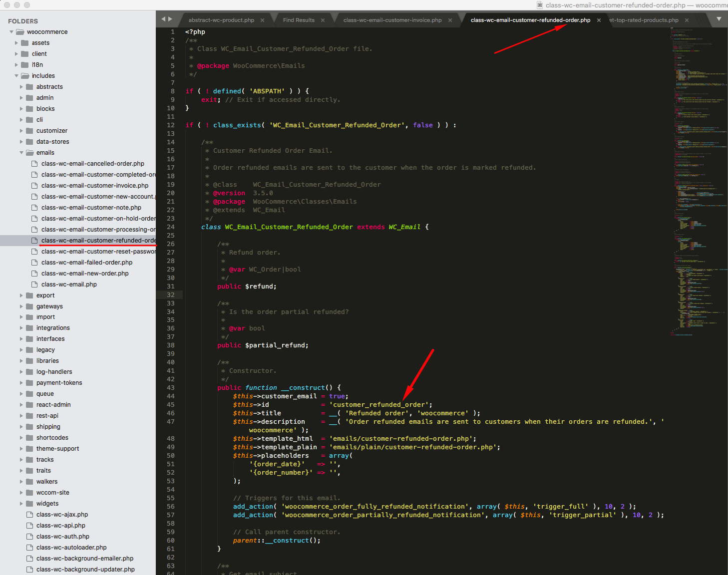Viewport: 728px width, 575px height.
Task: Click file icon of class-wc-ajax.php
Action: click(x=29, y=515)
